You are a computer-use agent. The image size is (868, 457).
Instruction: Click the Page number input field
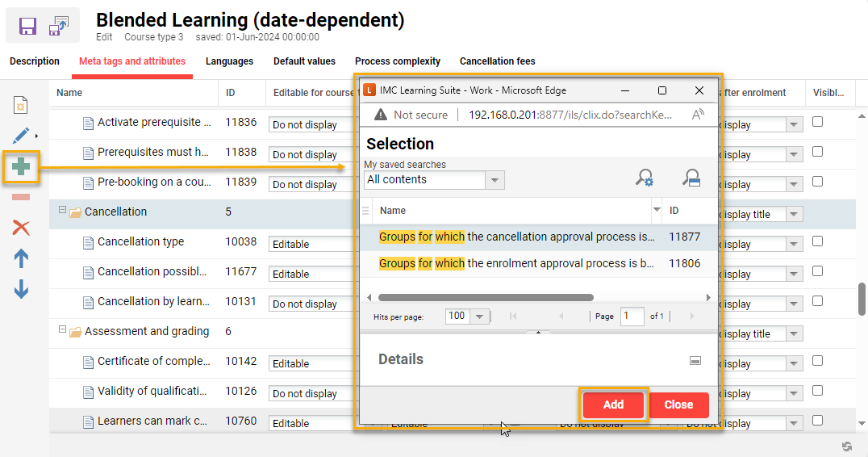632,317
